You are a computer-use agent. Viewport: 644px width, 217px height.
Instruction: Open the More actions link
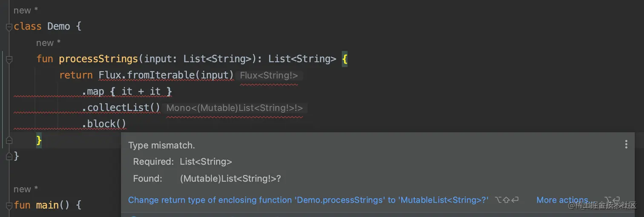[562, 200]
